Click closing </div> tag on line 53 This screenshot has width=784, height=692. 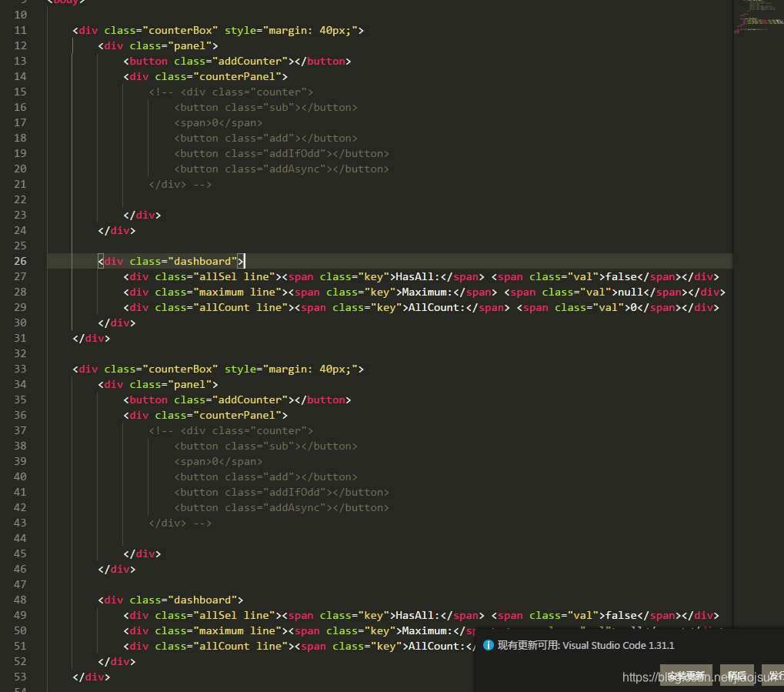[92, 677]
